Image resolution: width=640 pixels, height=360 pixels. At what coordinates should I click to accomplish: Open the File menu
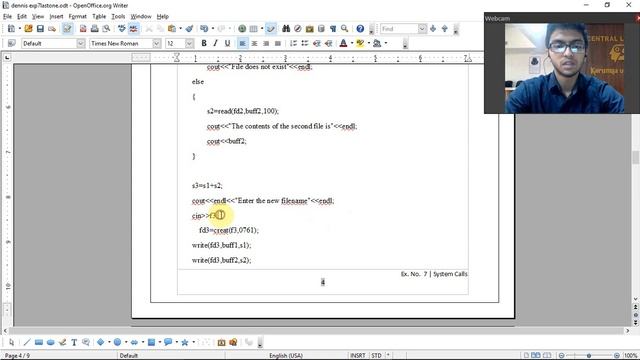tap(7, 16)
